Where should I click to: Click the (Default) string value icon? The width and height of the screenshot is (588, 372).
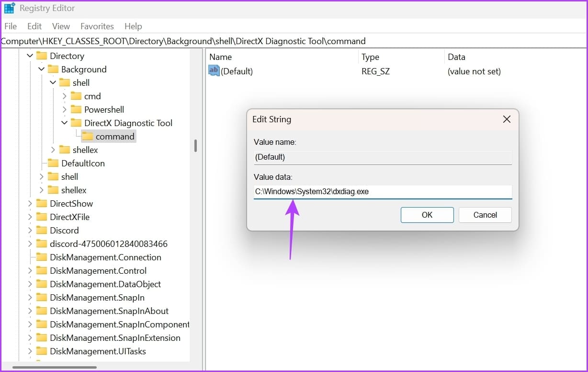tap(214, 71)
